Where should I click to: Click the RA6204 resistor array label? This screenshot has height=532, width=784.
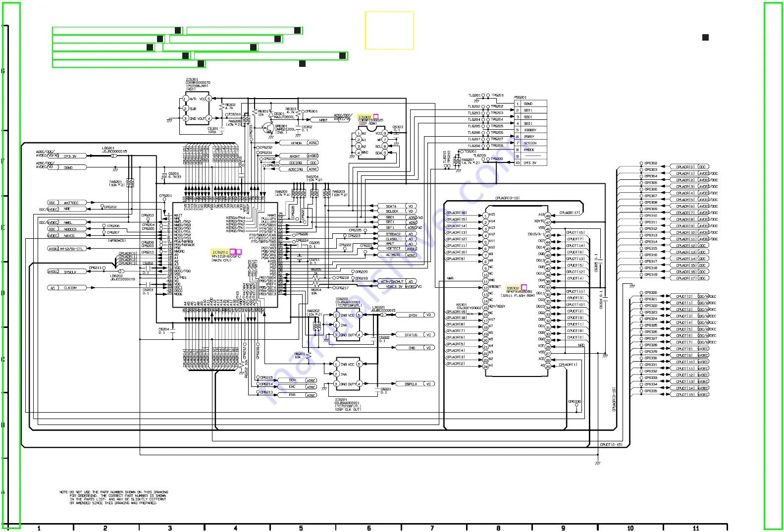click(x=313, y=177)
